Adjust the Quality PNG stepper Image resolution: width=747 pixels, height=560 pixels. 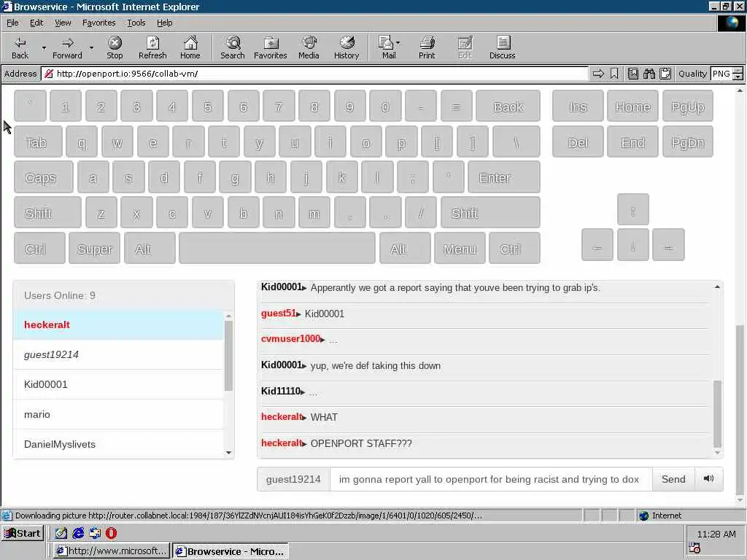tap(738, 74)
